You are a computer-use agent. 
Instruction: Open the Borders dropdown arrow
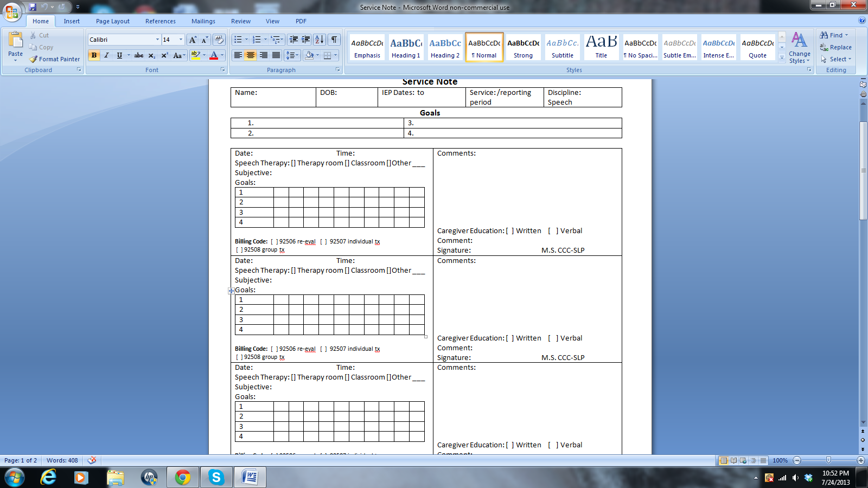pos(336,55)
